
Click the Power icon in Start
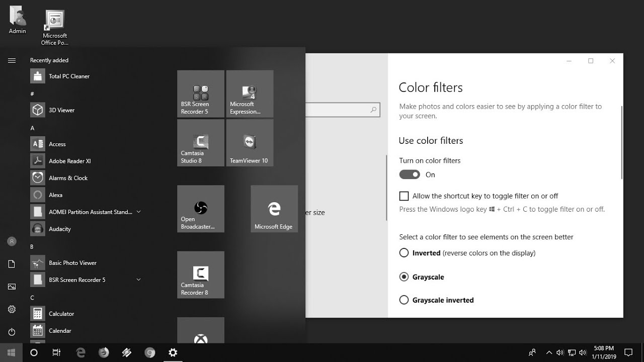[12, 332]
